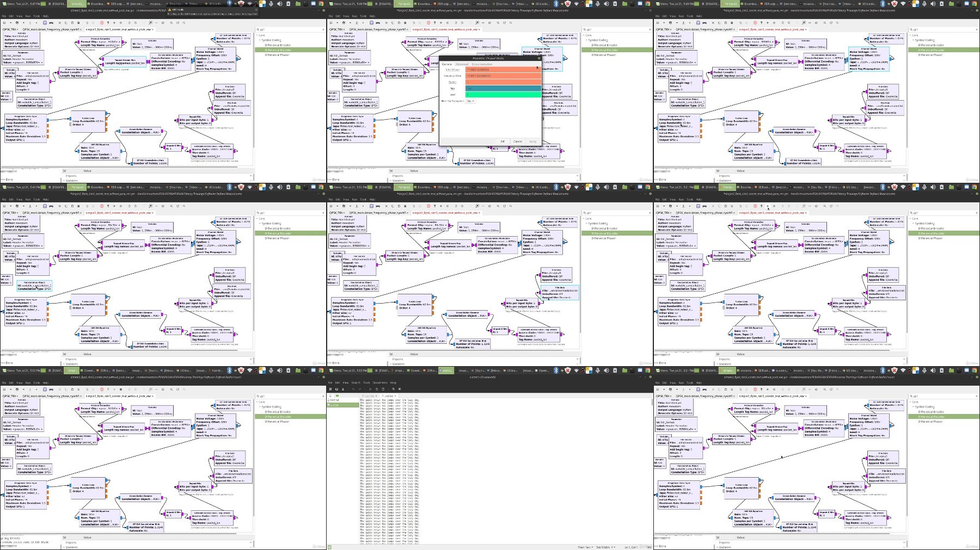Click the Bluetooth tray icon in the 5:53 PM frame
This screenshot has height=550, width=980.
coord(556,370)
